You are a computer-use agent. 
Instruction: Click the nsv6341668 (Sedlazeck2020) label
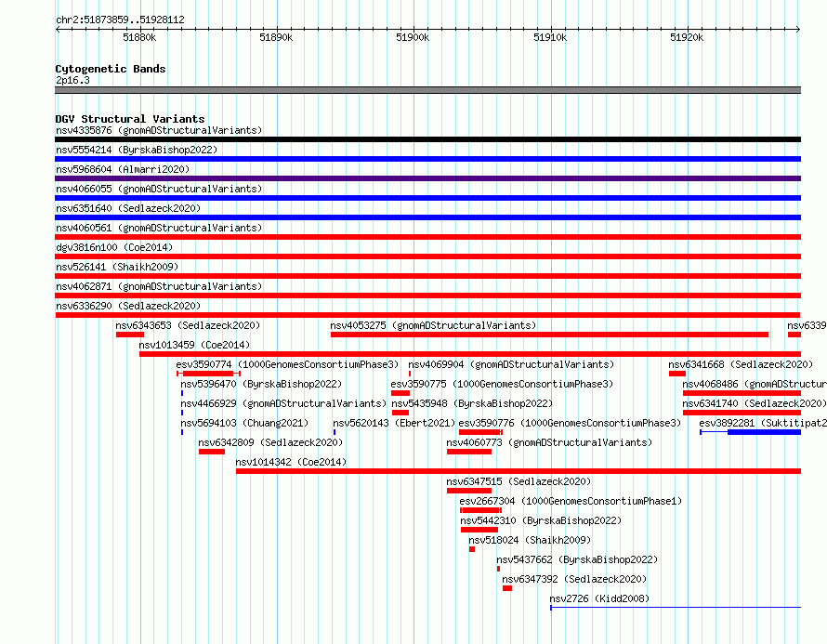click(x=741, y=364)
